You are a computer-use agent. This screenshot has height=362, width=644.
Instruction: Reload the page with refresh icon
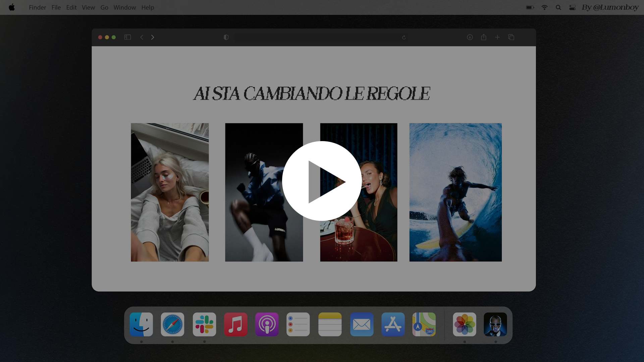tap(404, 37)
